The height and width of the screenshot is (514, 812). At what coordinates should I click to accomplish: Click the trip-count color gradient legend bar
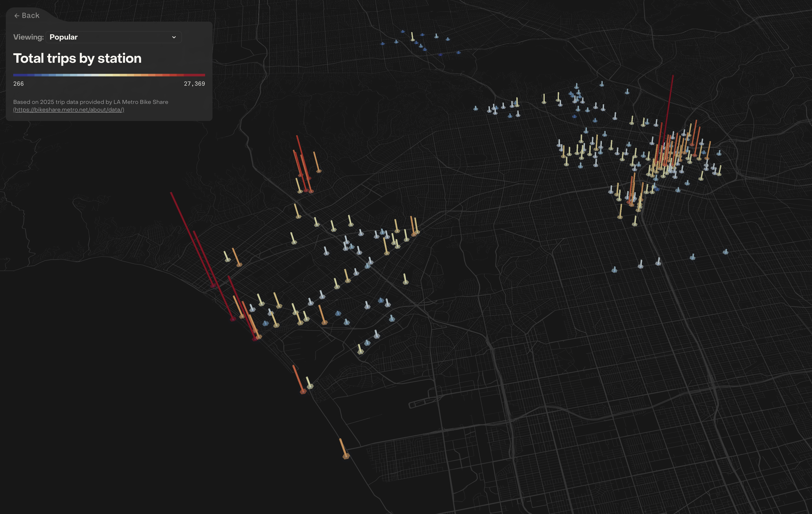pos(109,75)
